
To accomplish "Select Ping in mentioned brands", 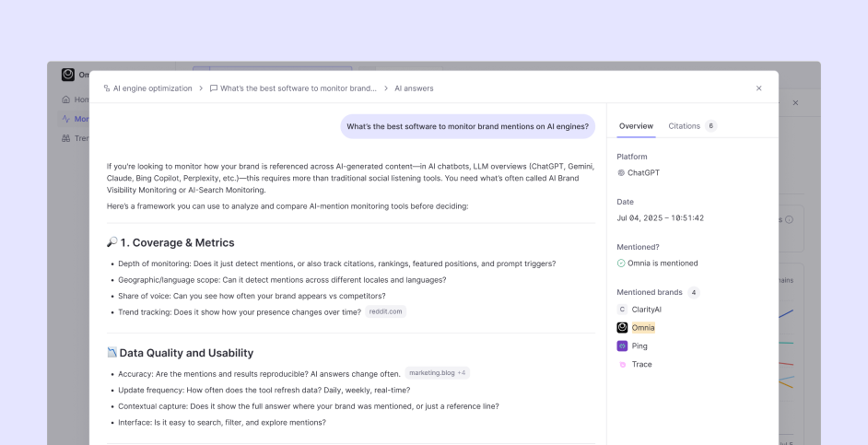I will click(639, 345).
